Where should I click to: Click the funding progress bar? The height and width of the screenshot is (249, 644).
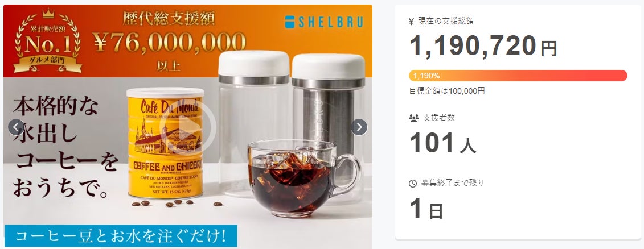[518, 76]
